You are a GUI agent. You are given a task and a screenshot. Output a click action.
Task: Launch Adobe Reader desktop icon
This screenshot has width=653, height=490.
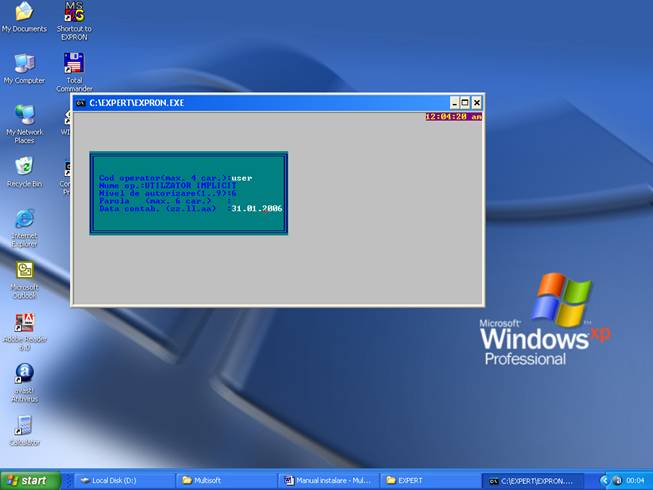pos(24,332)
